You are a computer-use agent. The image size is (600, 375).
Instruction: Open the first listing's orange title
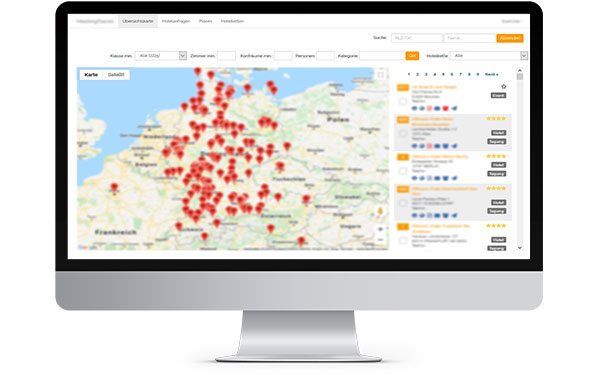434,87
